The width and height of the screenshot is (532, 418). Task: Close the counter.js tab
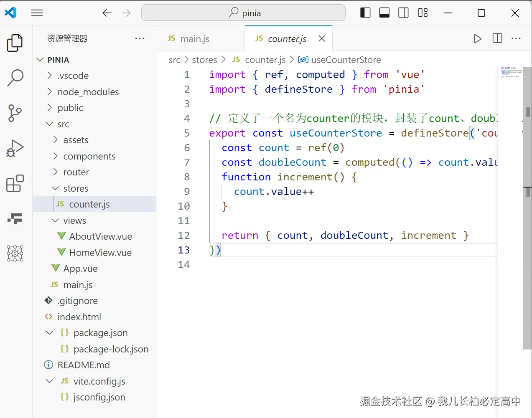[x=322, y=38]
